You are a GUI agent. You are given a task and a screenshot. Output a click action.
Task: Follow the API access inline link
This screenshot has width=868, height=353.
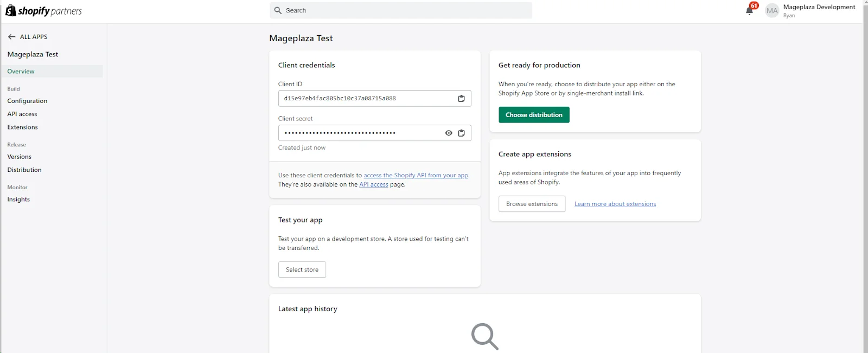374,184
